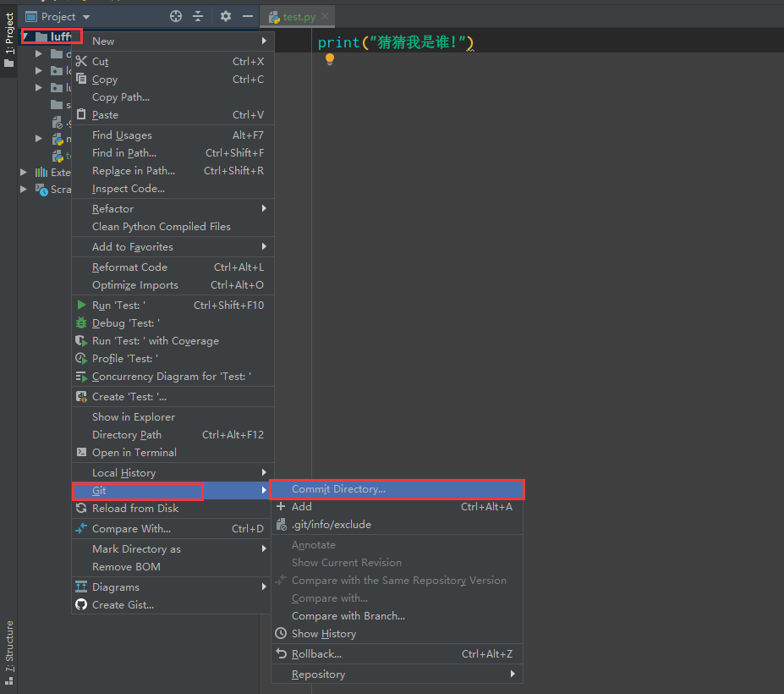The image size is (784, 694).
Task: Click Open in Terminal entry
Action: point(134,452)
